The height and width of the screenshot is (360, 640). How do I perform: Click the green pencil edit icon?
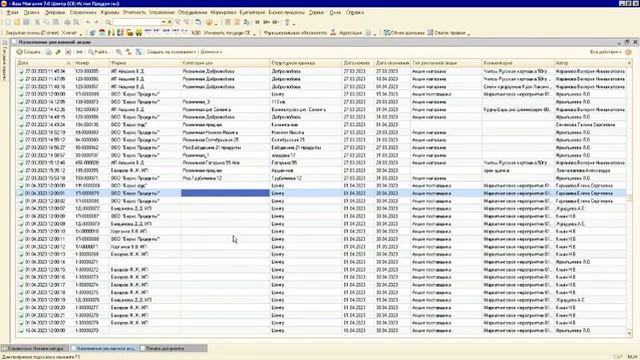pos(58,52)
